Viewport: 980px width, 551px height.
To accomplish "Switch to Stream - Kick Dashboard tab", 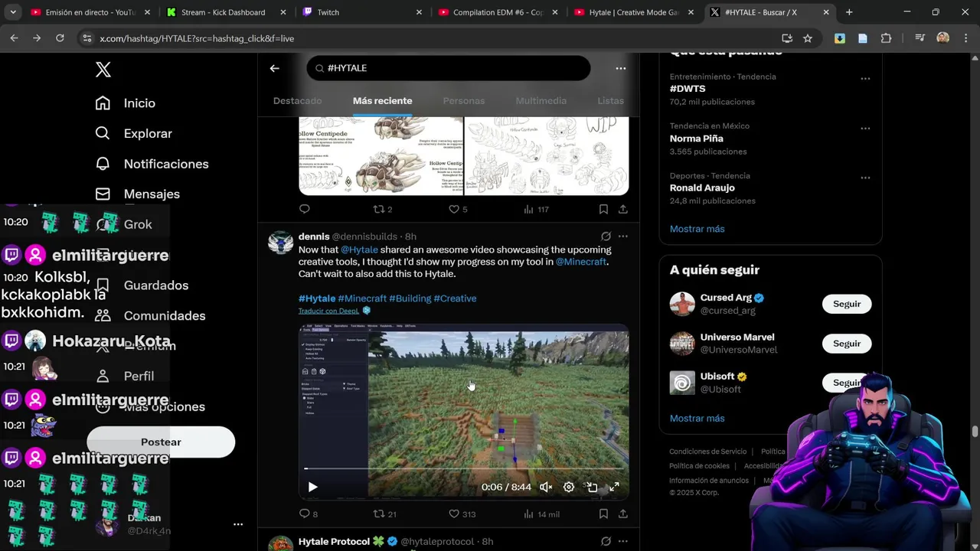I will point(223,12).
